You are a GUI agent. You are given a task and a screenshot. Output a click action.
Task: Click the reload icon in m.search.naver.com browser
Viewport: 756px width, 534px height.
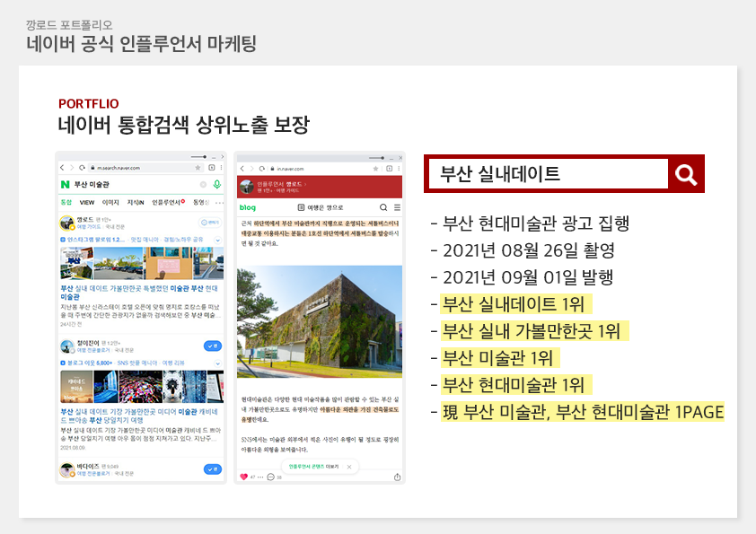pos(82,168)
